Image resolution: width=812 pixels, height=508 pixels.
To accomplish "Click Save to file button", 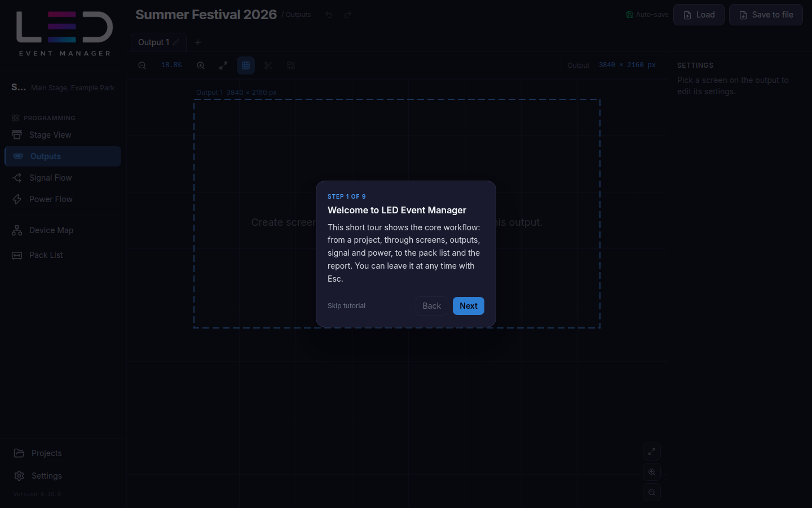I will [766, 15].
